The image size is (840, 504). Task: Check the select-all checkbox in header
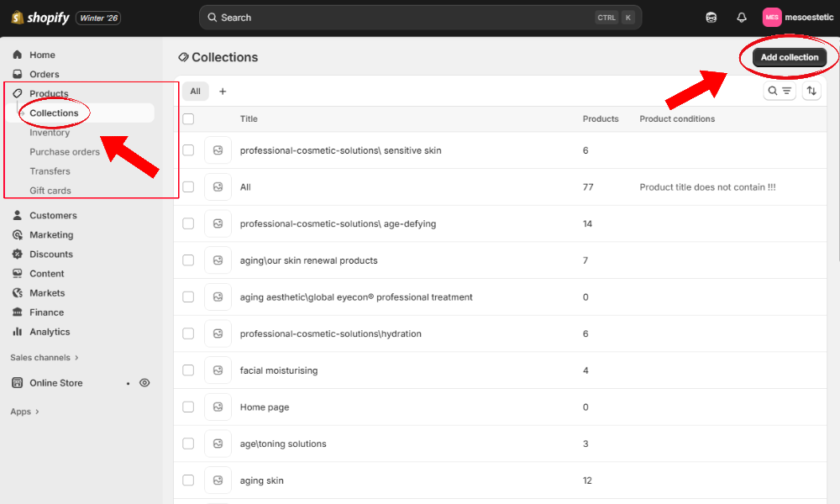[188, 119]
